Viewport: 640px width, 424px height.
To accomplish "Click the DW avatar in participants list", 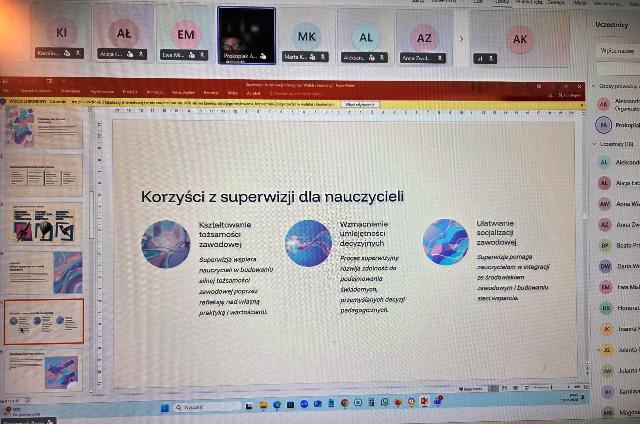I will (606, 266).
